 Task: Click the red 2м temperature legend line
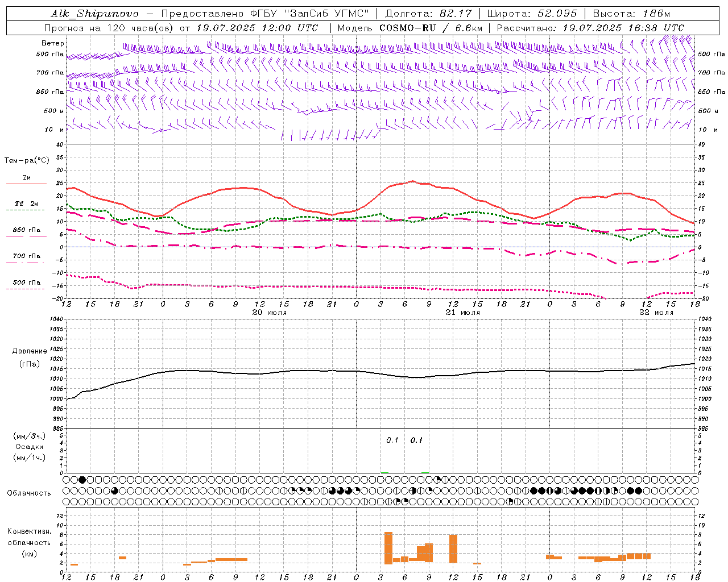tap(26, 184)
